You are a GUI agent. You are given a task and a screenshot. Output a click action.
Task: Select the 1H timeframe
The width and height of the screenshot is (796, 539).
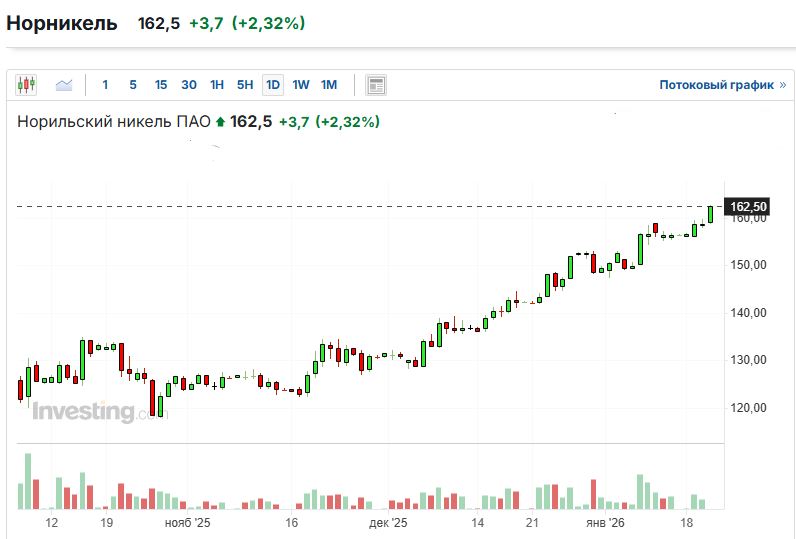pos(217,85)
